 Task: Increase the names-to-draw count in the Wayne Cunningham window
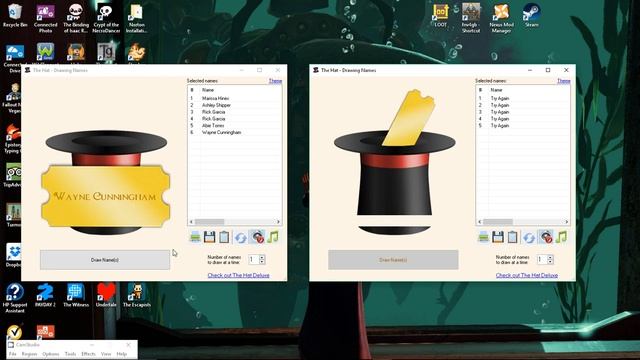262,257
